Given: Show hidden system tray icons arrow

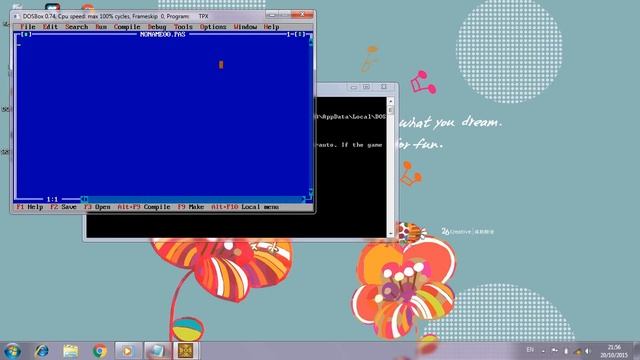Looking at the screenshot, I should (x=543, y=351).
